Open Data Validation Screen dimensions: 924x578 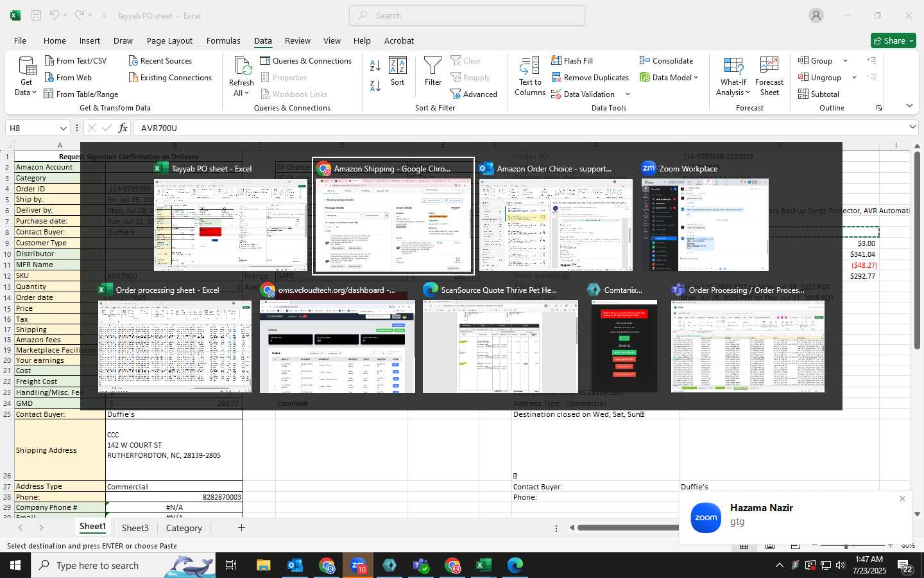[x=583, y=94]
